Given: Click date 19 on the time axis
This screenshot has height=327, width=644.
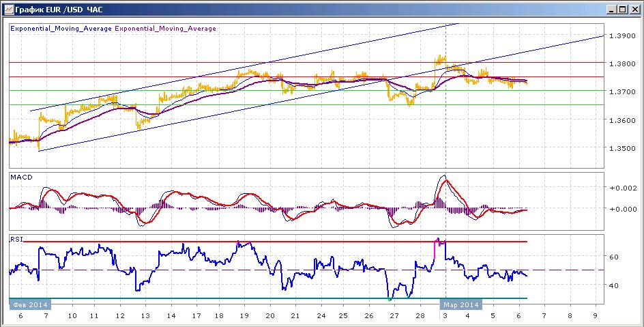Looking at the screenshot, I should coord(244,316).
